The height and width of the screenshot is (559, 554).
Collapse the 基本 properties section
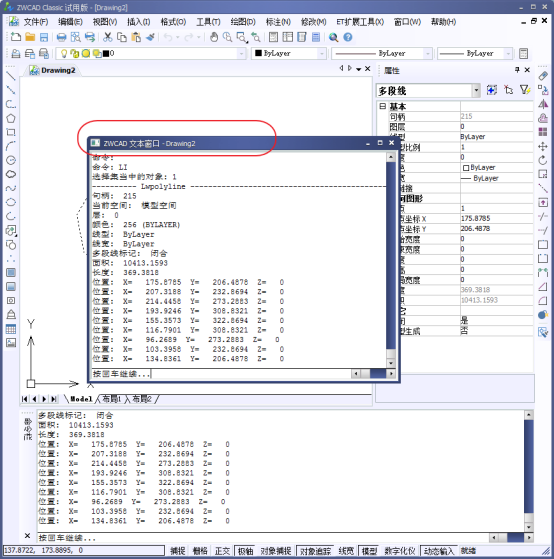click(x=383, y=106)
